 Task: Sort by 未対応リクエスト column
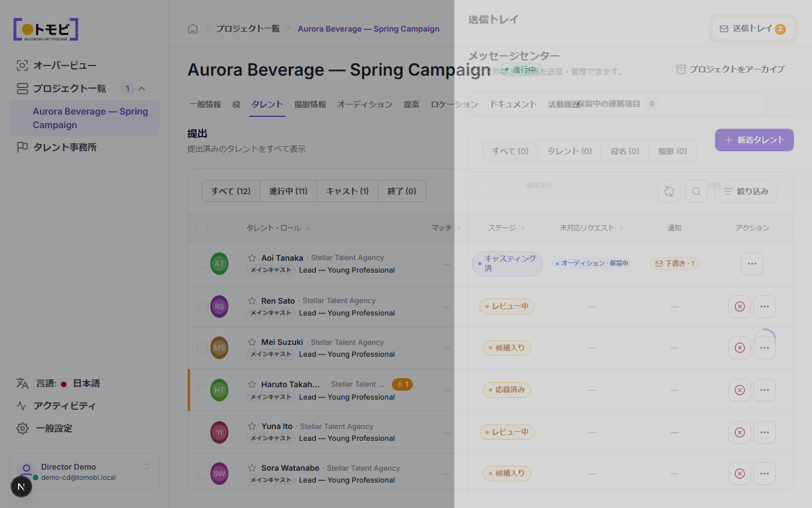click(592, 228)
